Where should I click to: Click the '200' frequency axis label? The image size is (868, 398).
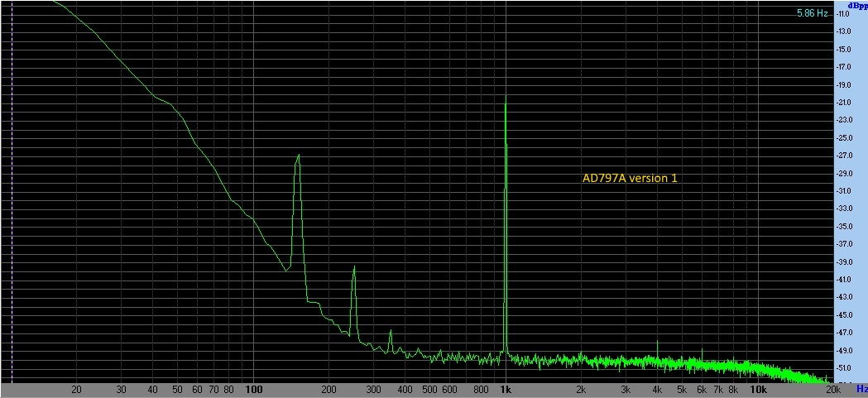click(x=328, y=389)
